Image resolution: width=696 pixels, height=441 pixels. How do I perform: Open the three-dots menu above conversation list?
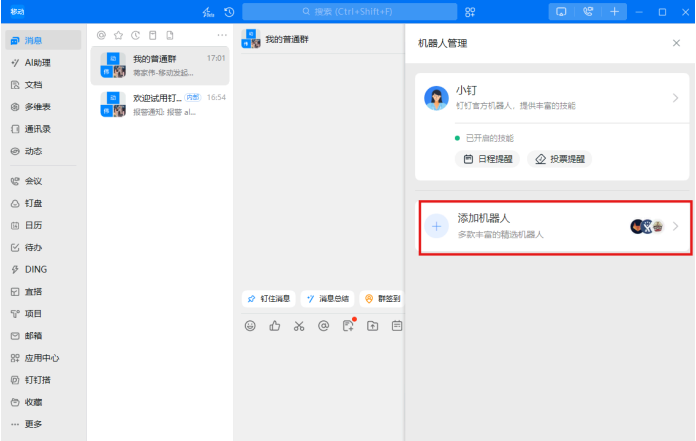(221, 35)
